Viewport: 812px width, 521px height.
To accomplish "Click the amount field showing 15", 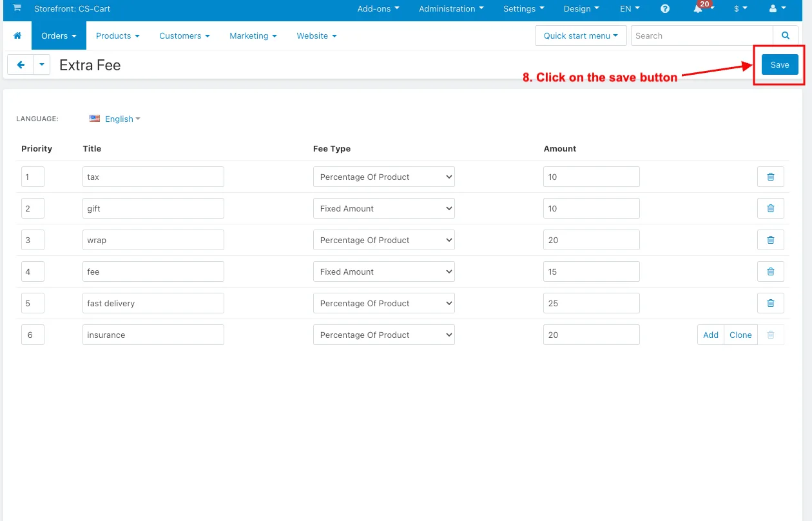I will (592, 271).
